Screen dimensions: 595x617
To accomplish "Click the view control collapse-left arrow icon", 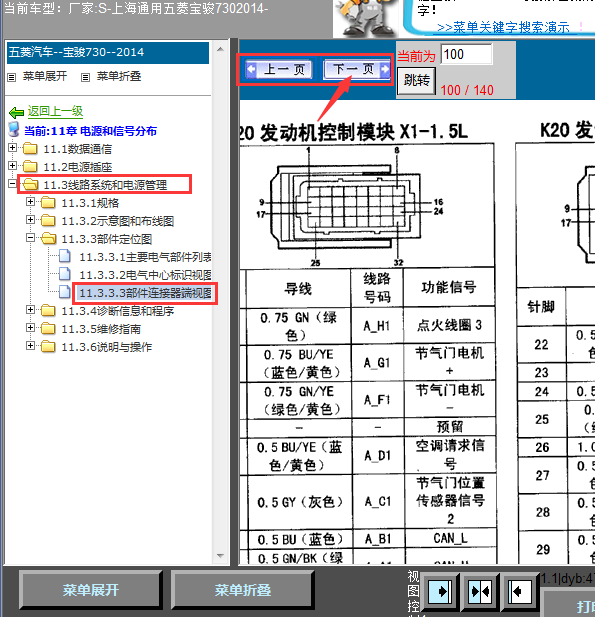I will tap(520, 591).
